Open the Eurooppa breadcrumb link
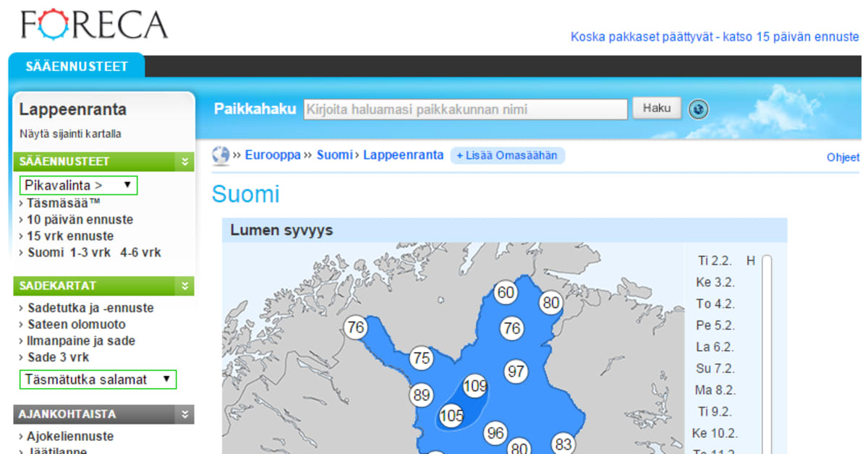This screenshot has height=454, width=868. 272,155
